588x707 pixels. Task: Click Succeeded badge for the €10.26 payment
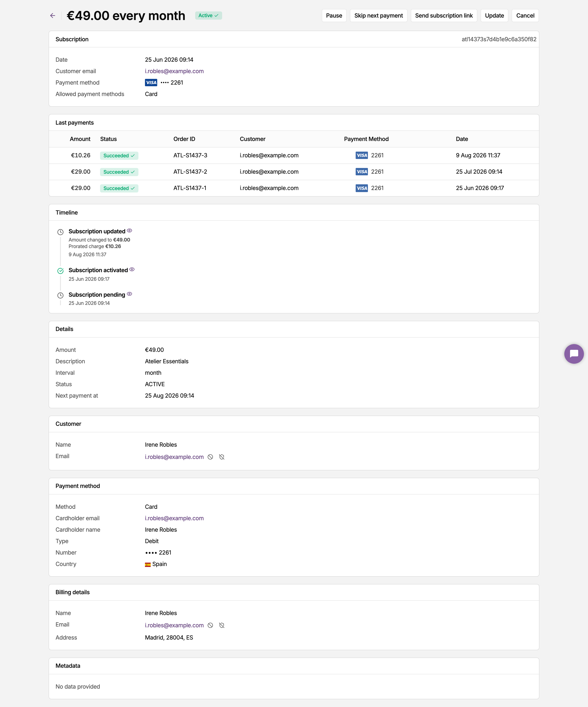[119, 155]
